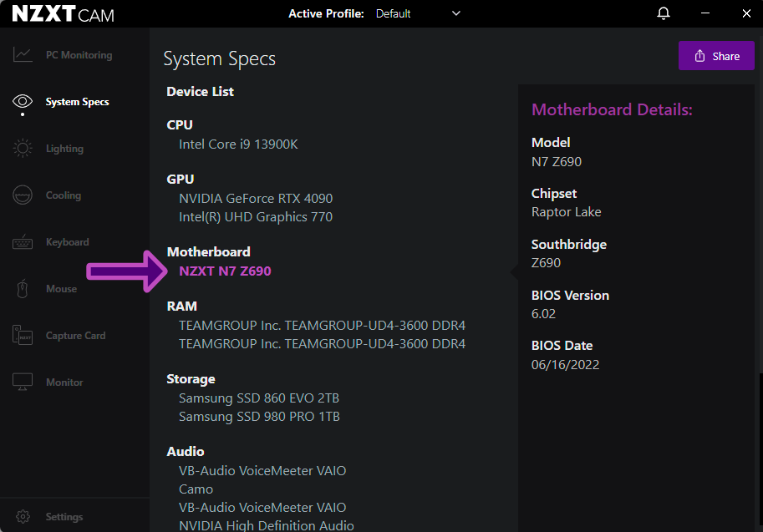The image size is (763, 532).
Task: Open the Settings gear
Action: [x=23, y=516]
